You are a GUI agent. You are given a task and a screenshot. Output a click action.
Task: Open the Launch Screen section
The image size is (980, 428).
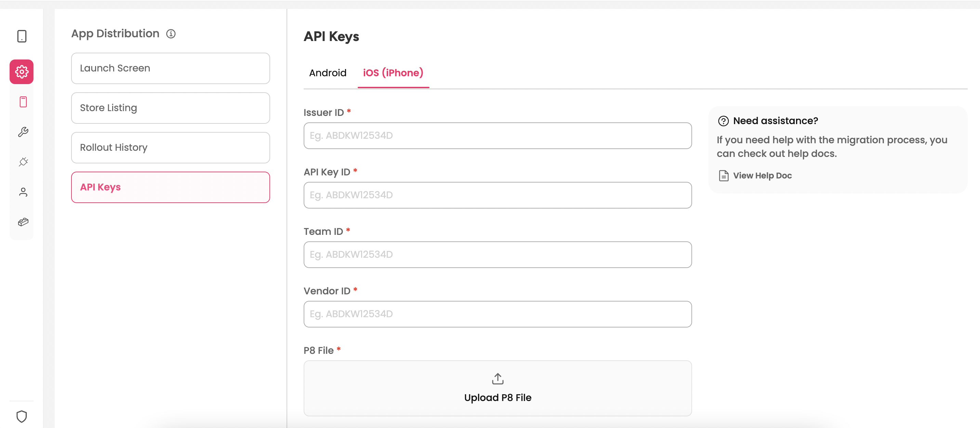(x=170, y=68)
